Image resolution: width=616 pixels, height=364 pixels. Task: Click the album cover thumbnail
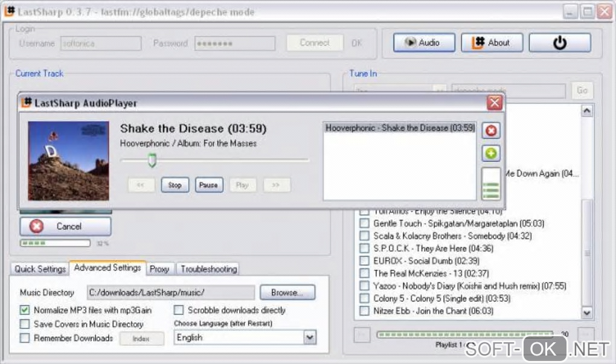[68, 161]
